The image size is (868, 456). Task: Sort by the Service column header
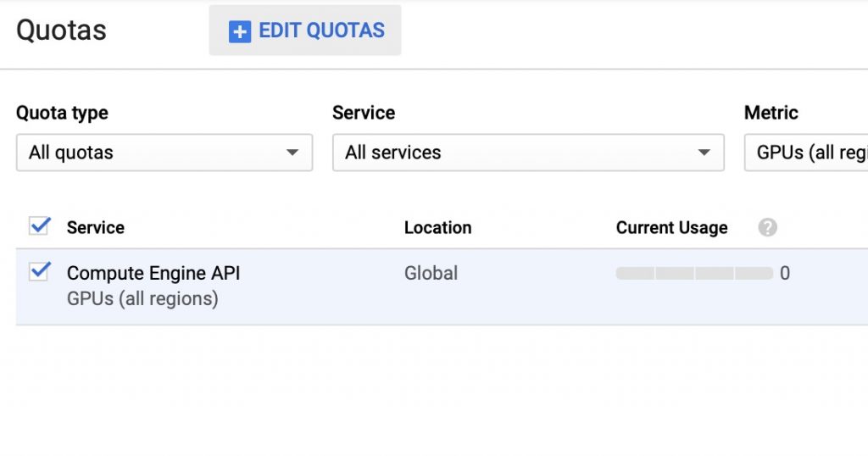point(96,227)
